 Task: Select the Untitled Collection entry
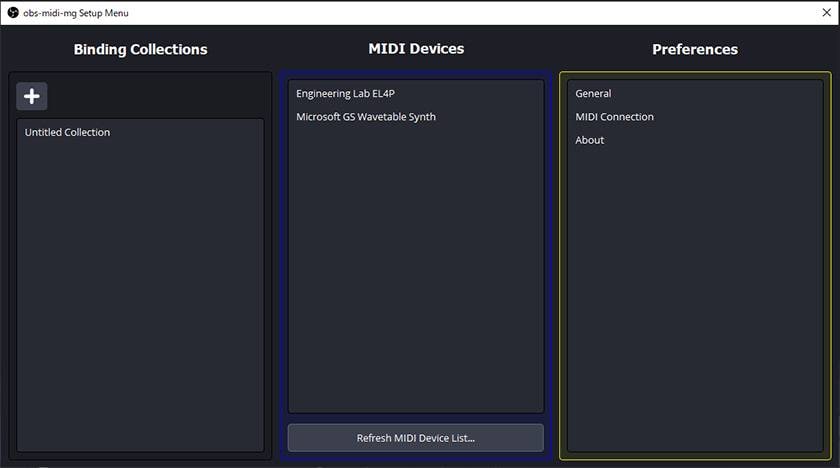tap(68, 132)
